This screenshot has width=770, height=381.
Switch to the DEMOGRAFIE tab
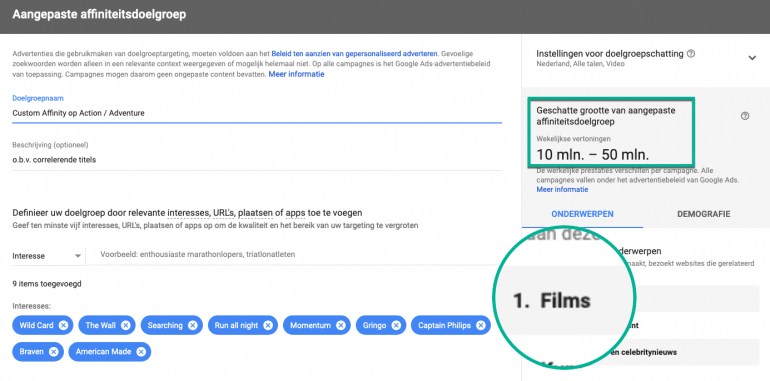point(703,214)
